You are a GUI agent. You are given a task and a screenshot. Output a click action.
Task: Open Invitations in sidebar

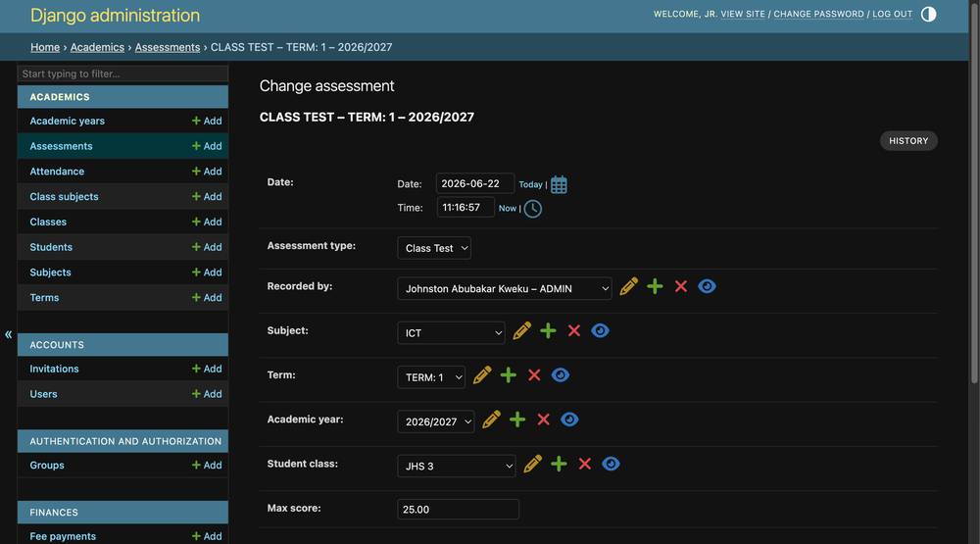54,369
